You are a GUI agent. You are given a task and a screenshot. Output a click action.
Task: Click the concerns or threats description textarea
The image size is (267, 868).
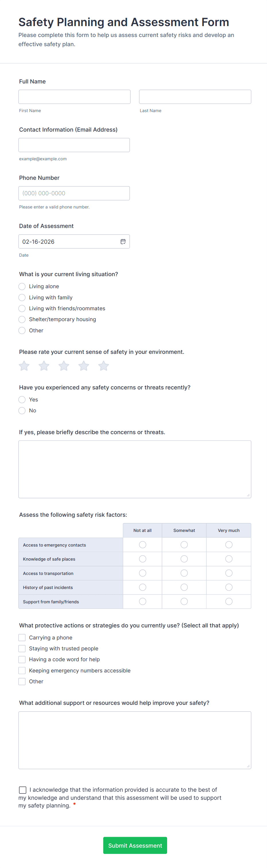pos(135,469)
